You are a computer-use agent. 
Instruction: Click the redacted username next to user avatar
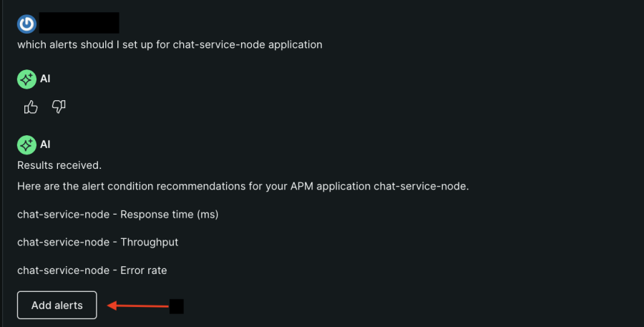click(x=79, y=23)
